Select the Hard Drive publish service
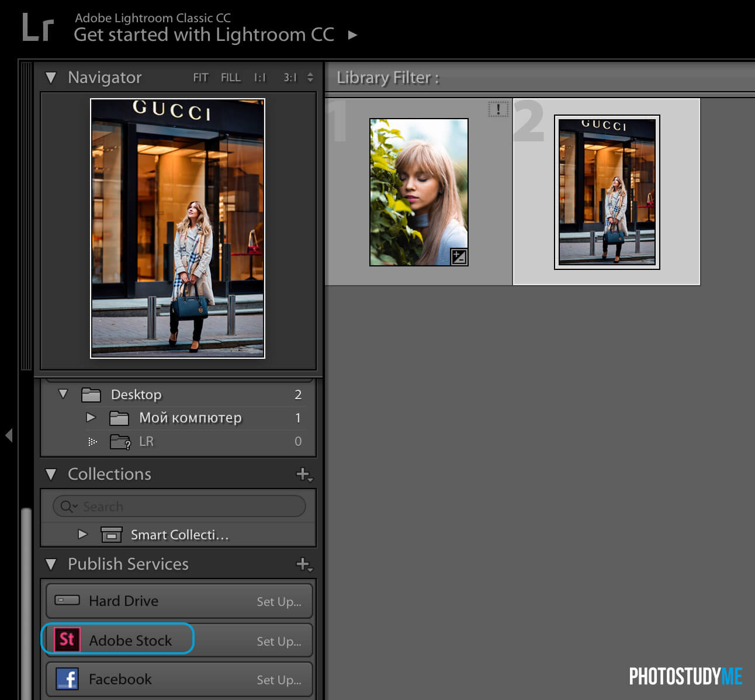Screen dimensions: 755x700 pyautogui.click(x=179, y=601)
